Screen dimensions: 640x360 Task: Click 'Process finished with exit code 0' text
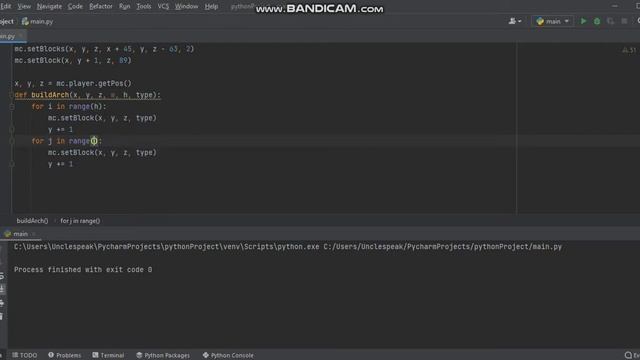point(83,270)
